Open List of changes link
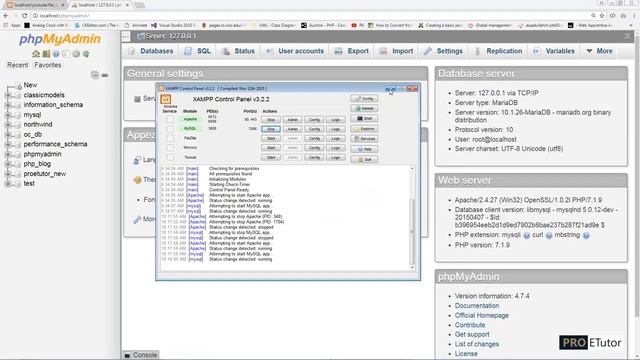Viewport: 640px width, 360px height. [x=477, y=344]
